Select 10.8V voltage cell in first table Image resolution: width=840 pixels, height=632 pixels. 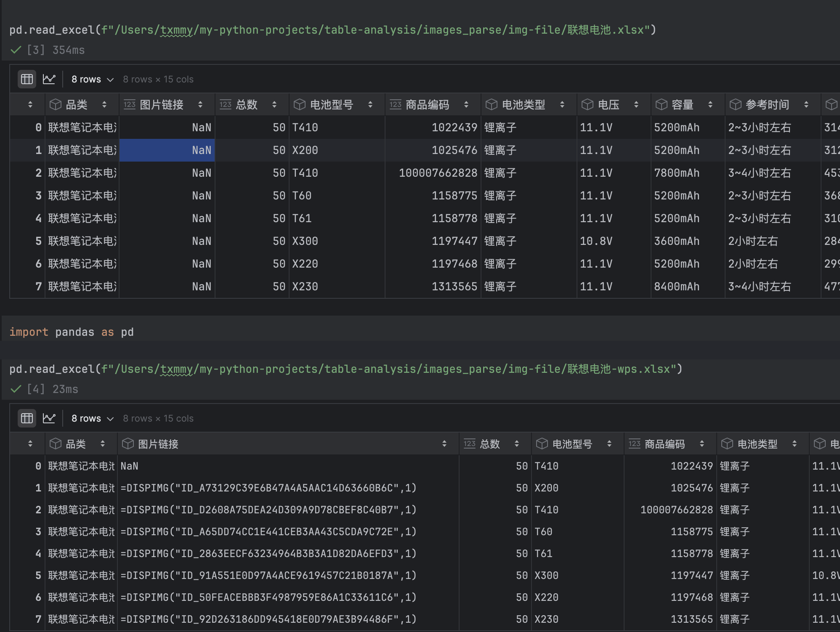point(614,241)
